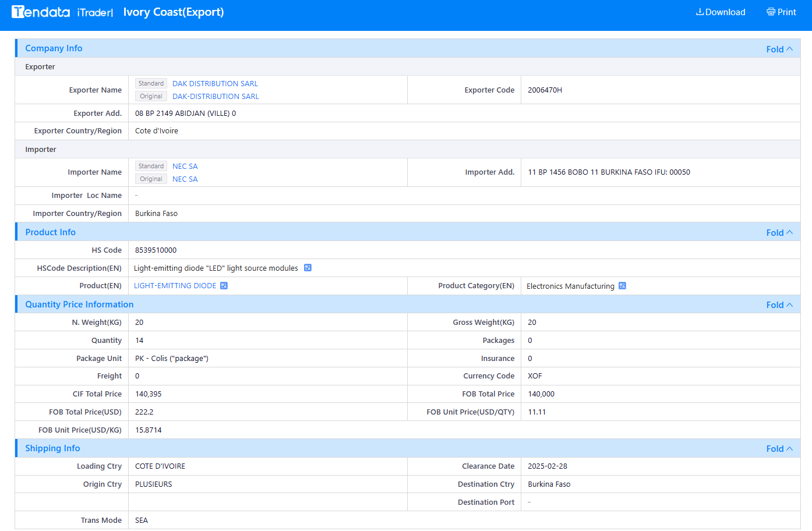Select currency code XOF
The width and height of the screenshot is (812, 531).
[535, 376]
